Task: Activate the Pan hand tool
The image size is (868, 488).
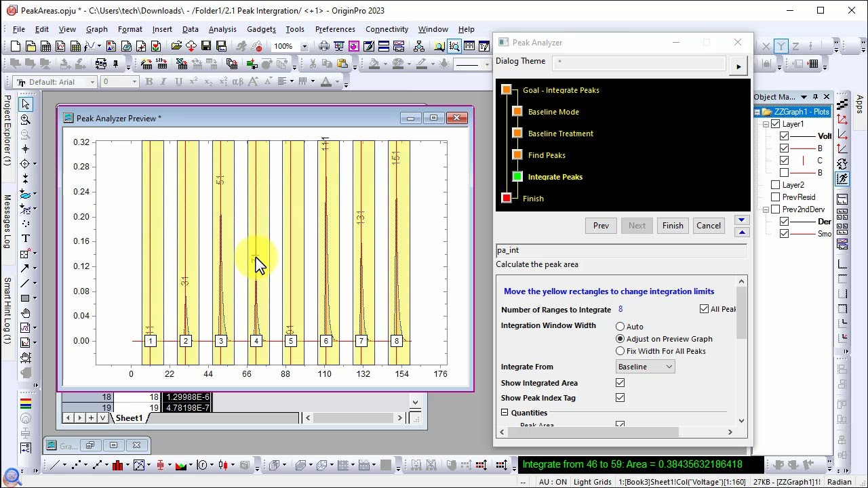Action: click(25, 313)
